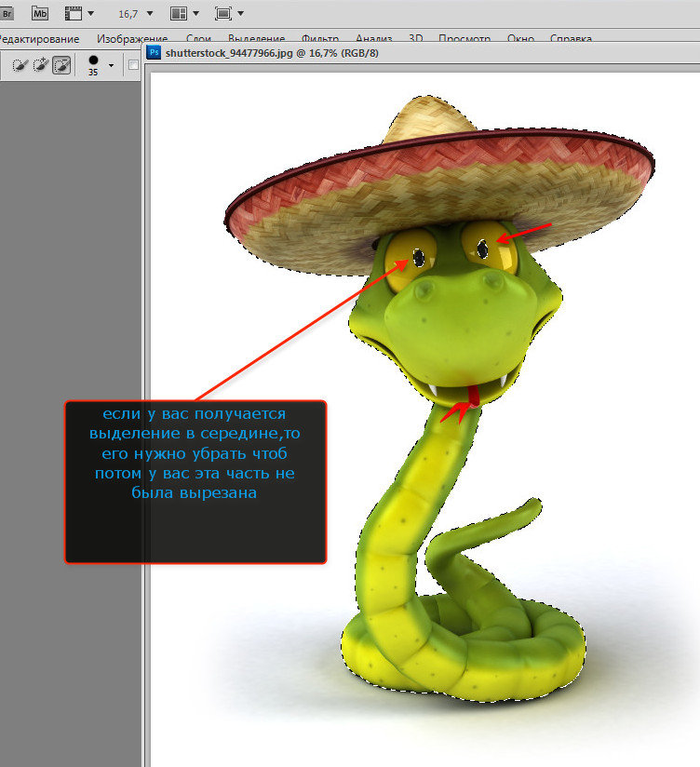Select the Subtract from Selection brush mode
Image resolution: width=700 pixels, height=767 pixels.
[61, 65]
